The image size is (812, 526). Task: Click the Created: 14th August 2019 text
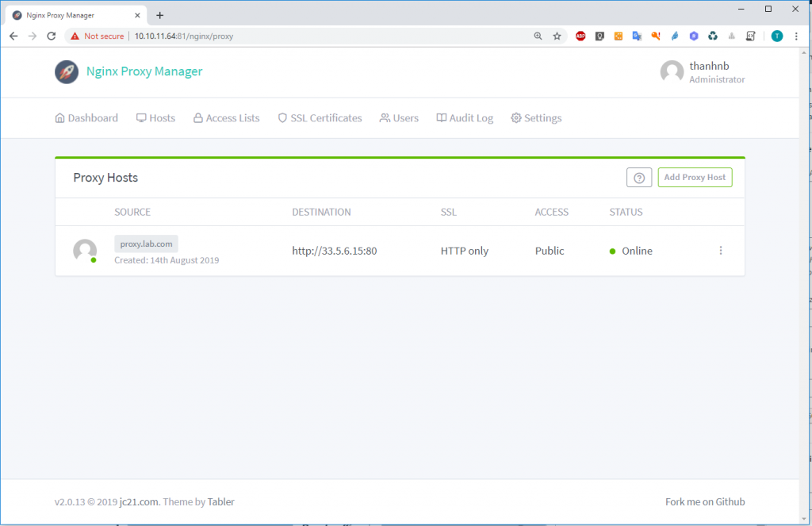tap(167, 260)
